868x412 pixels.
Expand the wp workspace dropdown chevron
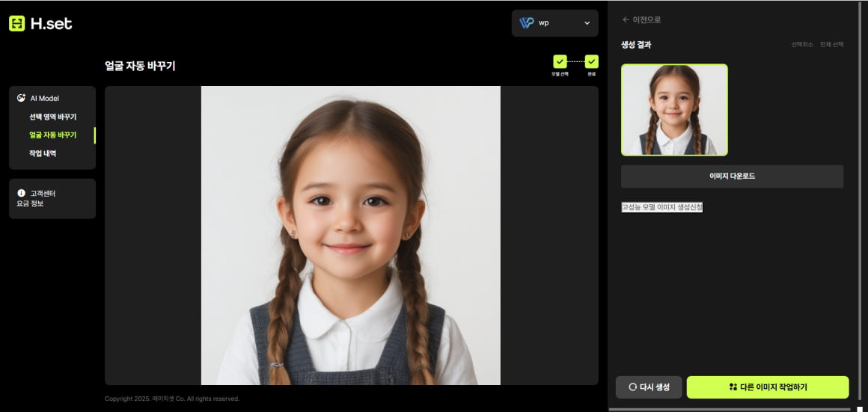pos(587,23)
